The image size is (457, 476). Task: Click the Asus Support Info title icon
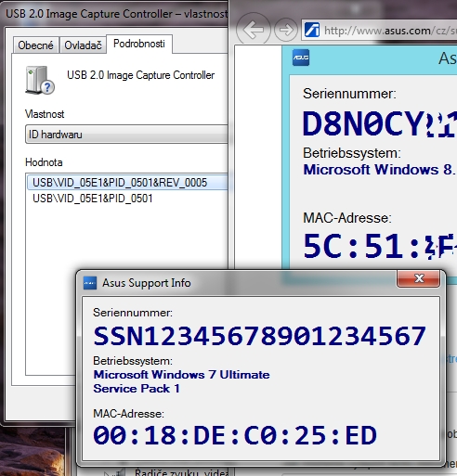(x=90, y=283)
